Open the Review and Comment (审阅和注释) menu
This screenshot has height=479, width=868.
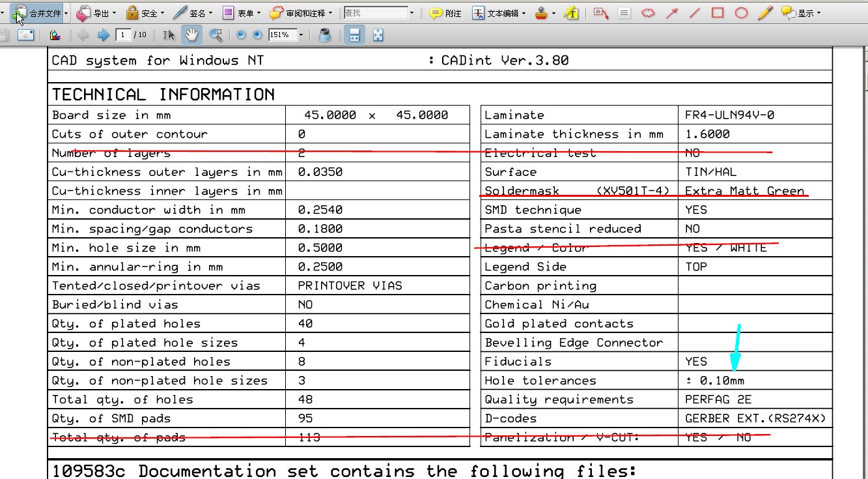(x=301, y=12)
